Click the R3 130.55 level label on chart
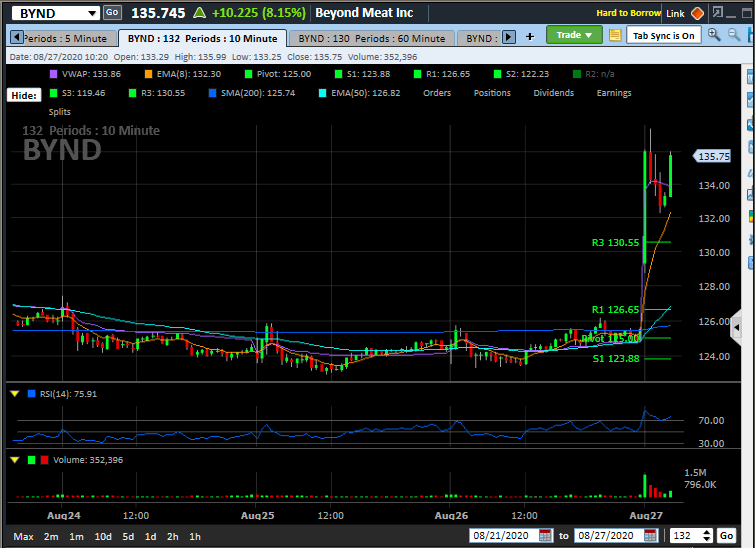The height and width of the screenshot is (548, 755). [x=615, y=243]
